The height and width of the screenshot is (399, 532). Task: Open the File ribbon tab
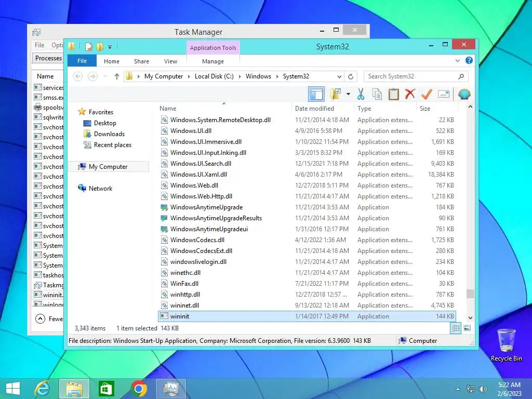coord(82,61)
